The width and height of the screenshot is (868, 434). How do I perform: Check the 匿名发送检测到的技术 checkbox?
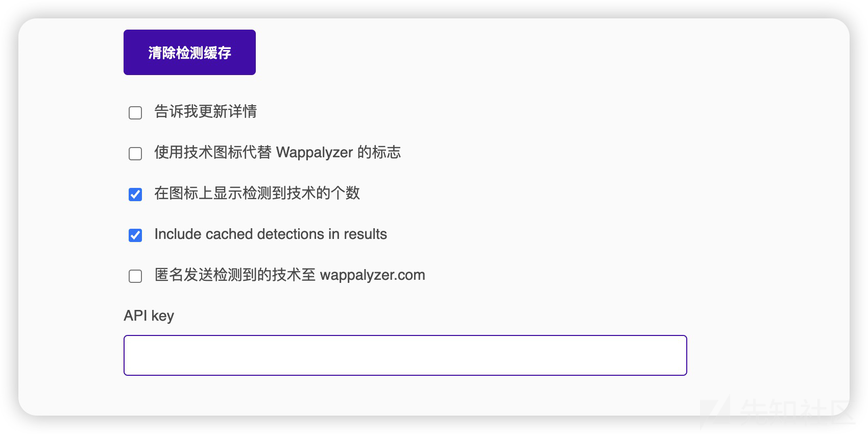coord(135,276)
